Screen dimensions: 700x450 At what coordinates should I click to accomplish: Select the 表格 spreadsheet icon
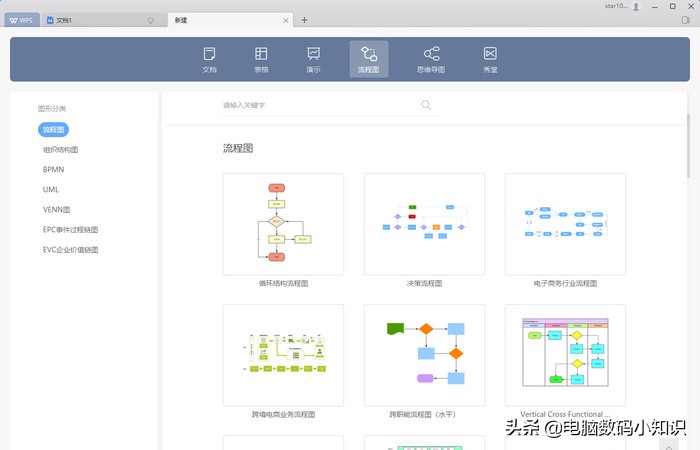point(261,59)
